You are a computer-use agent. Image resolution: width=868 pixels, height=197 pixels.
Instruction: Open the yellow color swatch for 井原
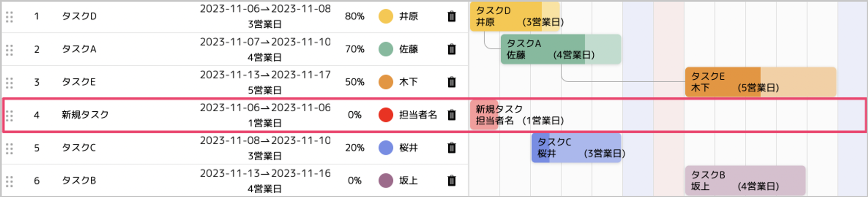tap(385, 16)
